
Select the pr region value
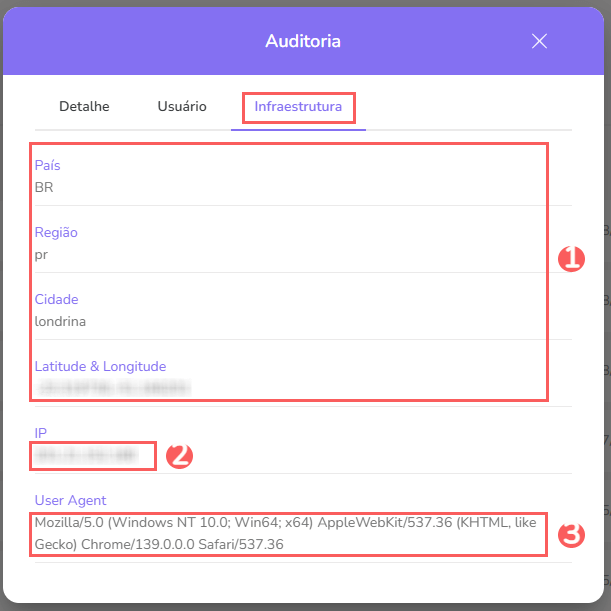pyautogui.click(x=41, y=254)
